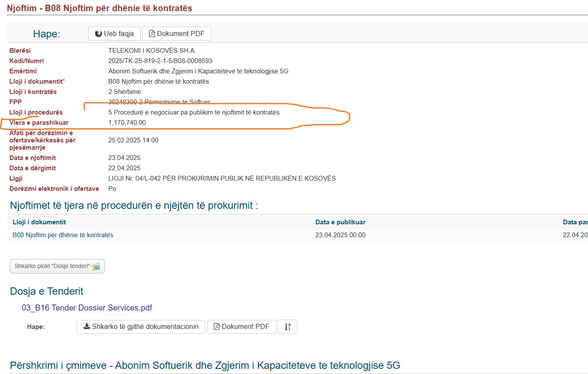Viewport: 588px width, 374px height.
Task: Click the estimated value 1,170,740.00
Action: (x=127, y=123)
